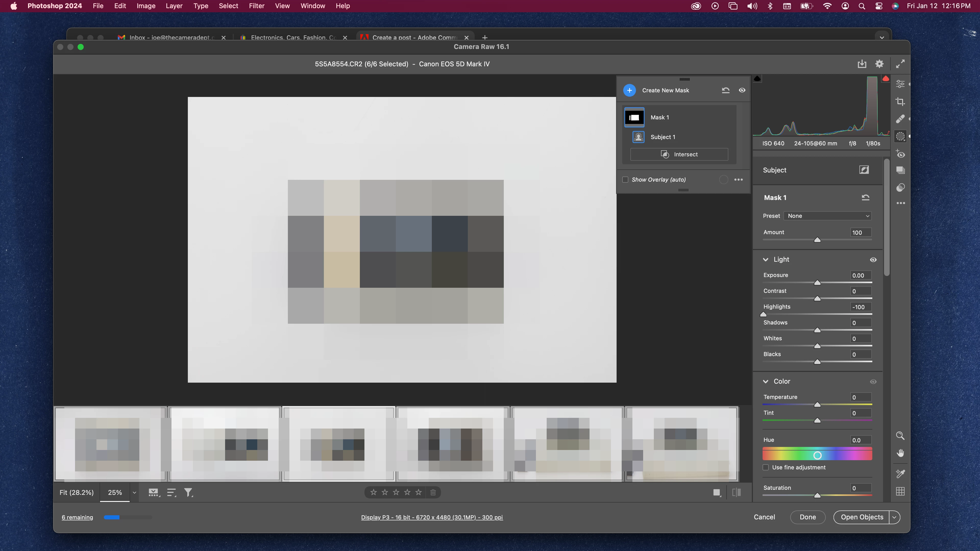The width and height of the screenshot is (980, 551).
Task: Select the Healing brush tool
Action: (900, 119)
